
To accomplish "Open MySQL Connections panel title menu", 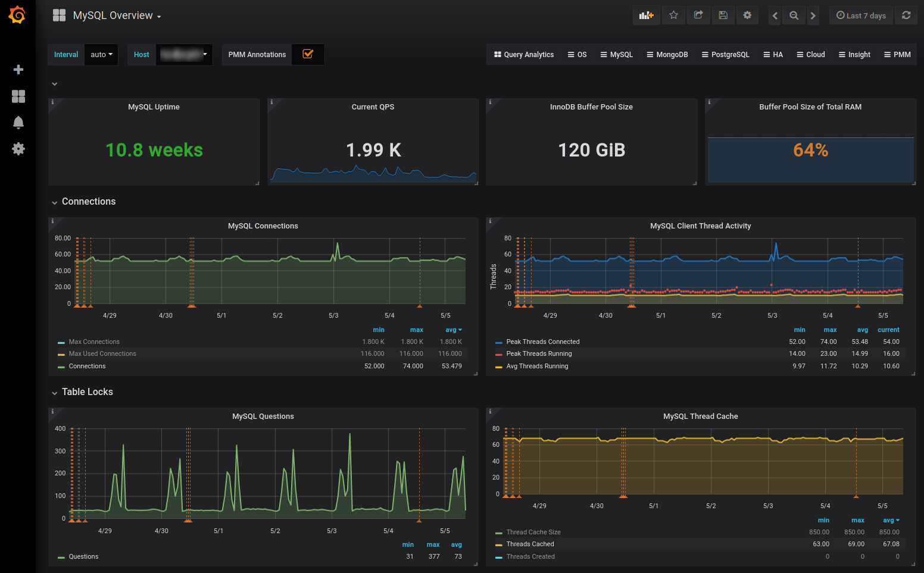I will coord(263,226).
